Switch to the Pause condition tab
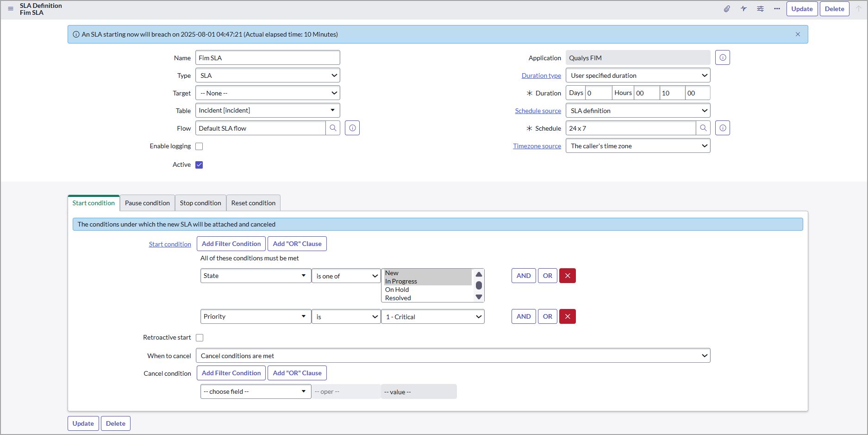 tap(147, 203)
